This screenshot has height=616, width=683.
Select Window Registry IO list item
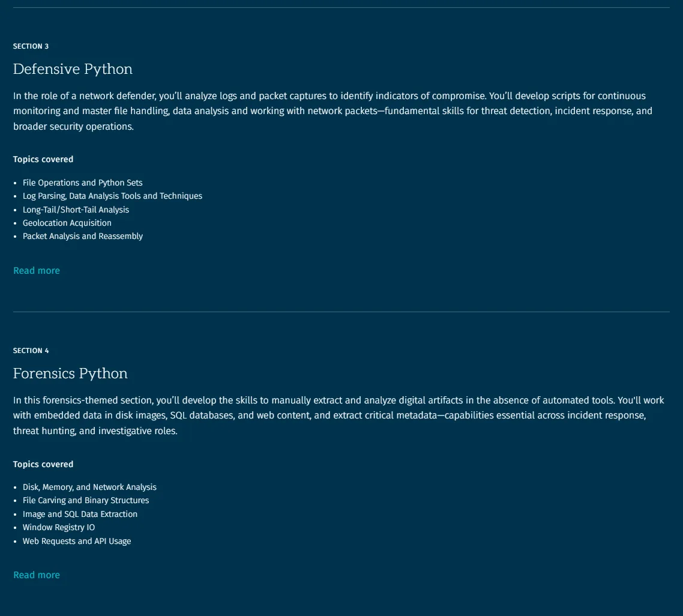59,528
